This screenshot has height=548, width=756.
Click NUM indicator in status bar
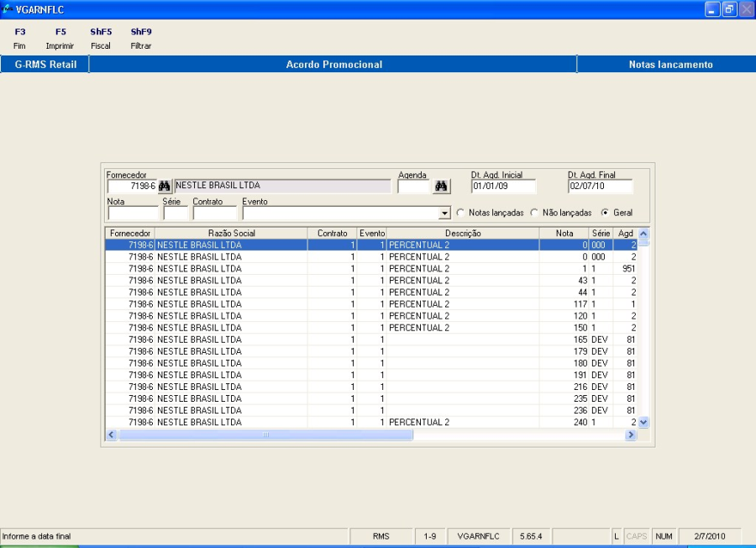point(664,536)
